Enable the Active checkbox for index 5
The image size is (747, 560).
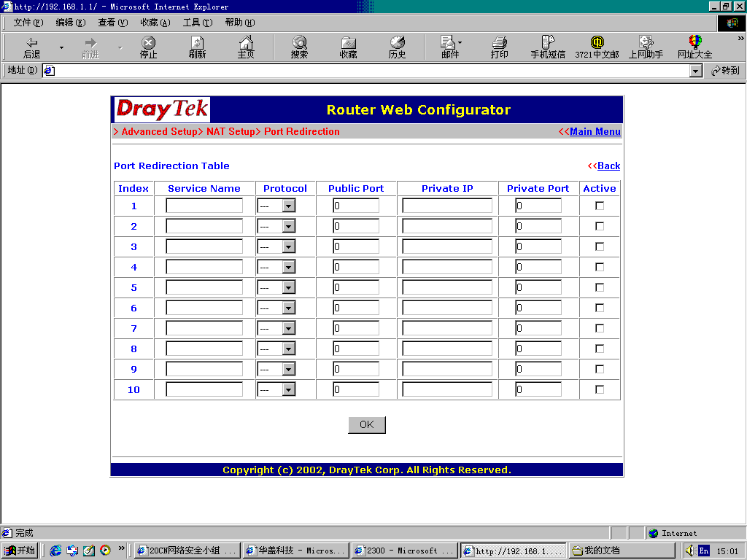tap(600, 287)
